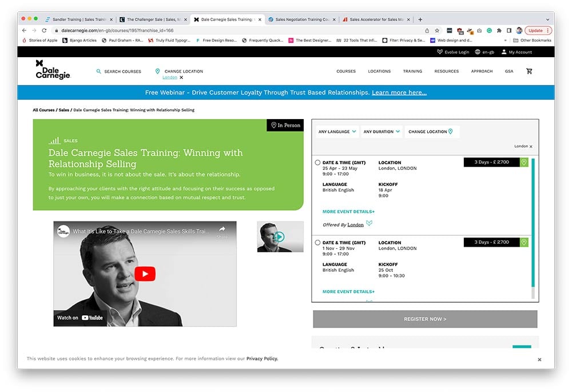Switch to Sales Negotiation Training tab

(x=302, y=19)
